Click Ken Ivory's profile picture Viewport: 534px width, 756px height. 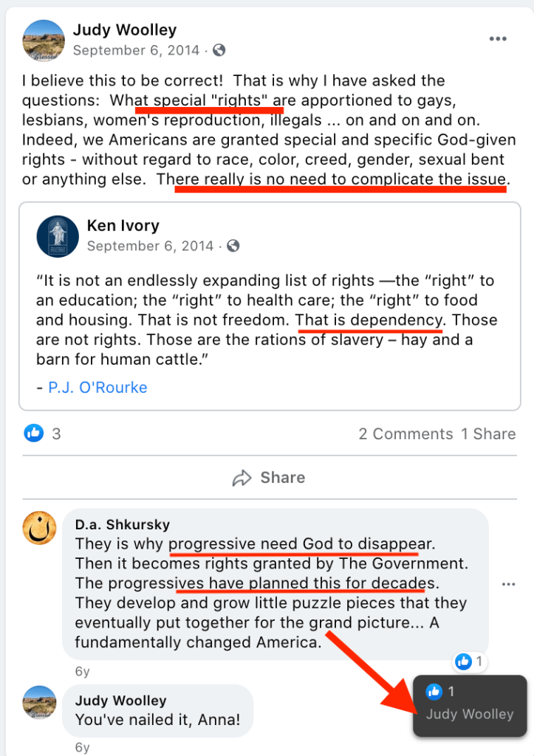click(x=58, y=235)
